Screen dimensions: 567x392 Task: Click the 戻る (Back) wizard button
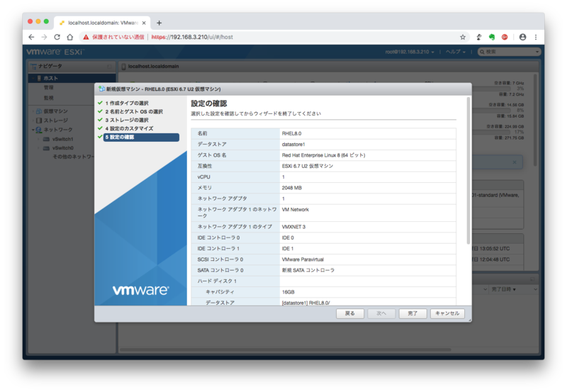pos(349,313)
